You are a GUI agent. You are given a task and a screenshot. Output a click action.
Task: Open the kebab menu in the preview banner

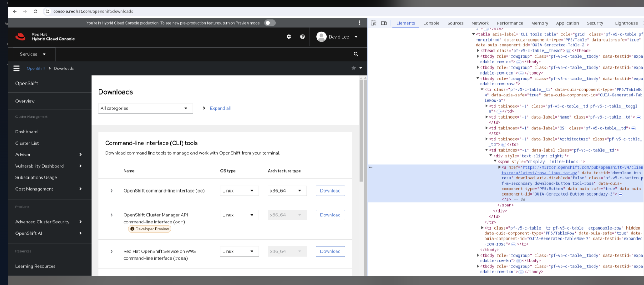point(360,23)
